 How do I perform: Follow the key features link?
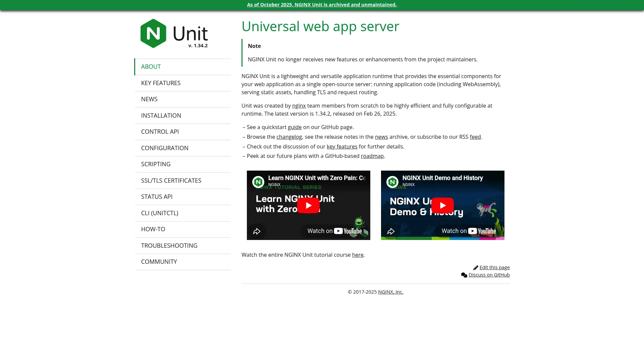pyautogui.click(x=342, y=147)
